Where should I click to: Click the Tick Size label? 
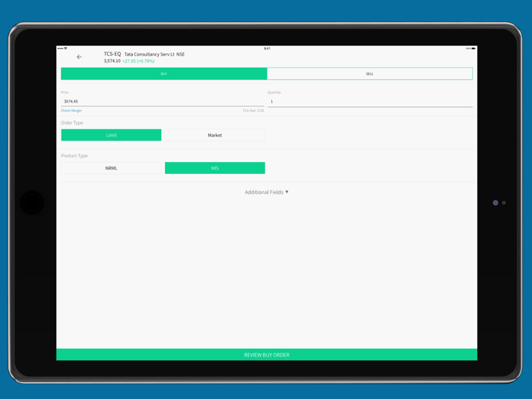click(x=253, y=111)
